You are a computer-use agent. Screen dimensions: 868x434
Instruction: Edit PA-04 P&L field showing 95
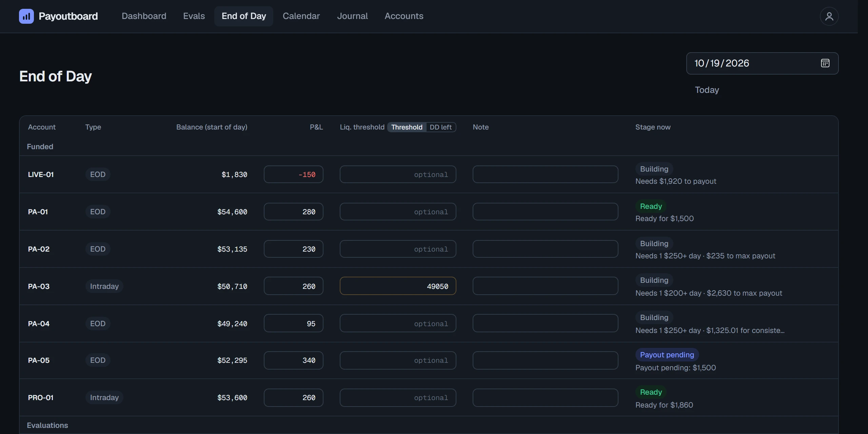pyautogui.click(x=293, y=323)
